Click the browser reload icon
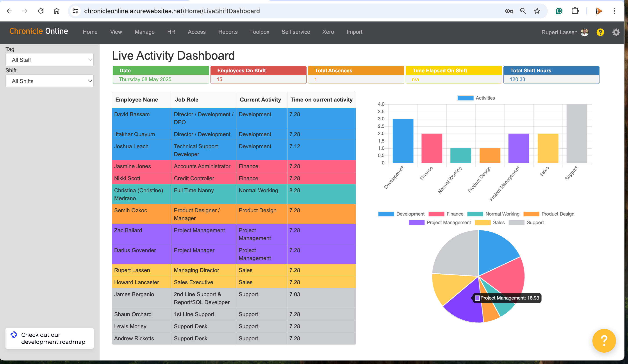 click(x=41, y=11)
